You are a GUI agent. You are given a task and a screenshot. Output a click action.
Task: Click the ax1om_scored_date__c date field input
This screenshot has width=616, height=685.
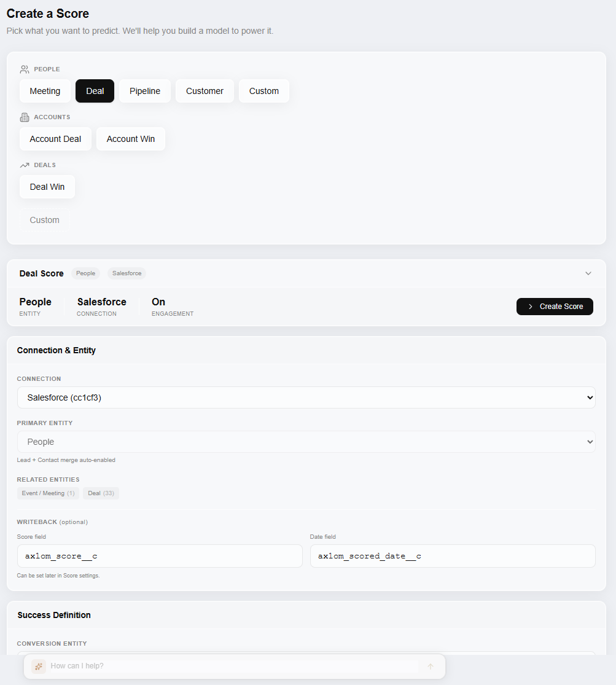coord(453,555)
